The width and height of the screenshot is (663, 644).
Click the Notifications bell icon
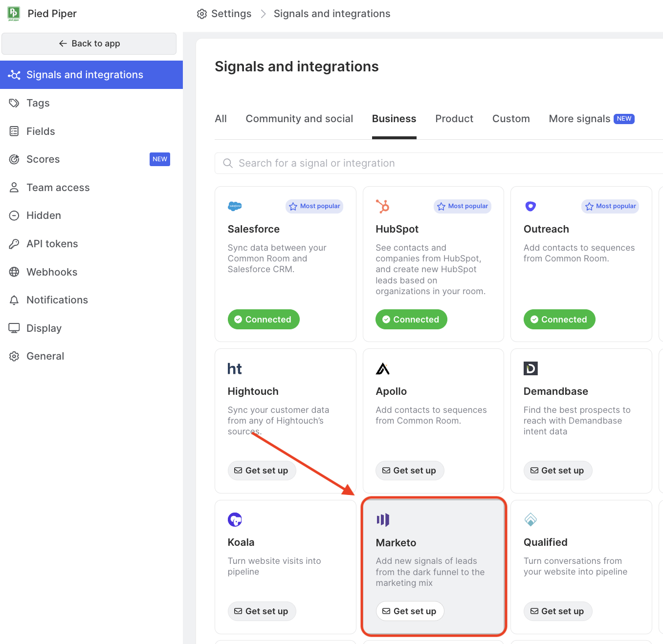(14, 300)
